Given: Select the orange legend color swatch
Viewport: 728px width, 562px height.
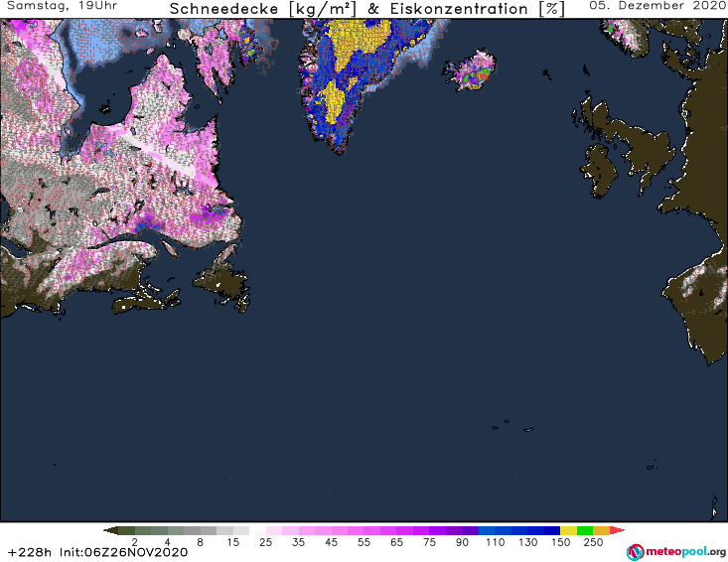Looking at the screenshot, I should tap(601, 530).
